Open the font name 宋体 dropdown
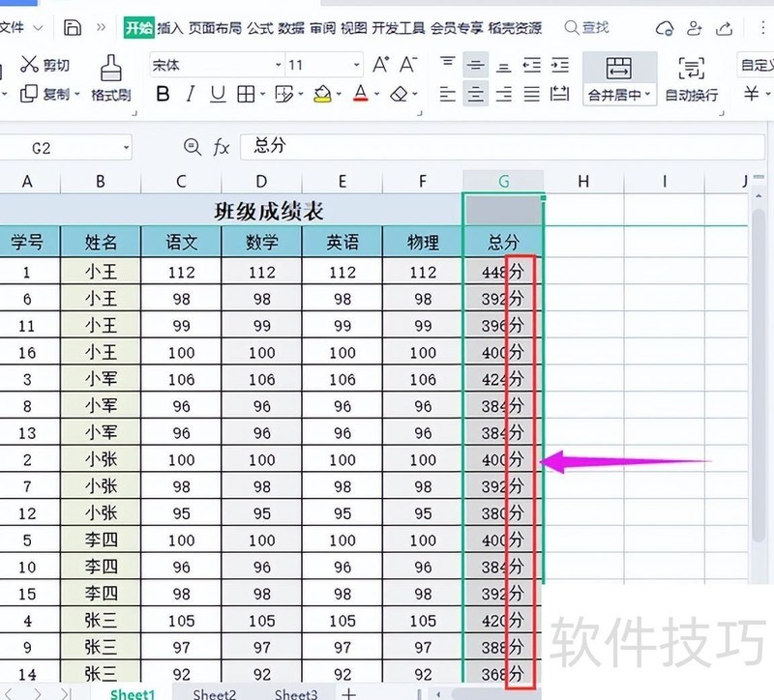The height and width of the screenshot is (700, 774). click(279, 65)
